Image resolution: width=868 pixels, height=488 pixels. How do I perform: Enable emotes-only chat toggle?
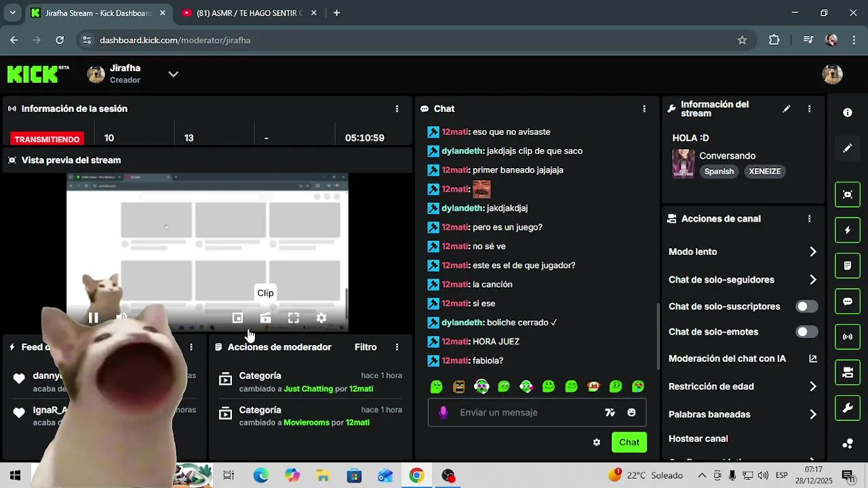[806, 332]
